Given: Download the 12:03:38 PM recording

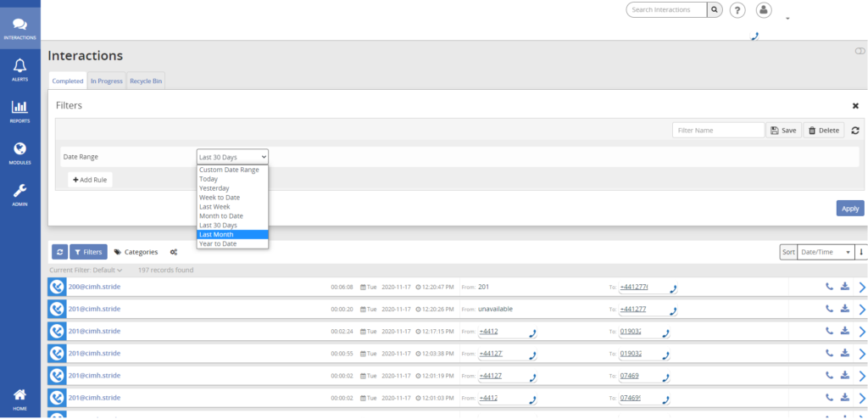Looking at the screenshot, I should coord(845,353).
